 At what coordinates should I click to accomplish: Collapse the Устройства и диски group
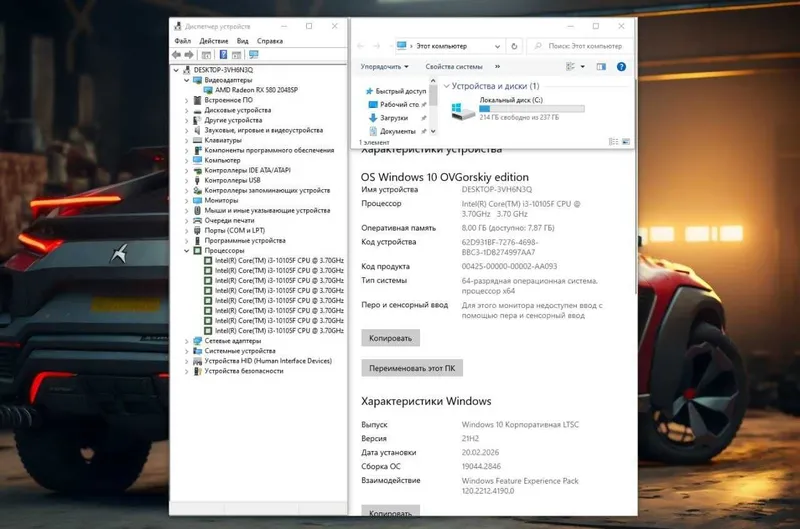click(x=446, y=86)
